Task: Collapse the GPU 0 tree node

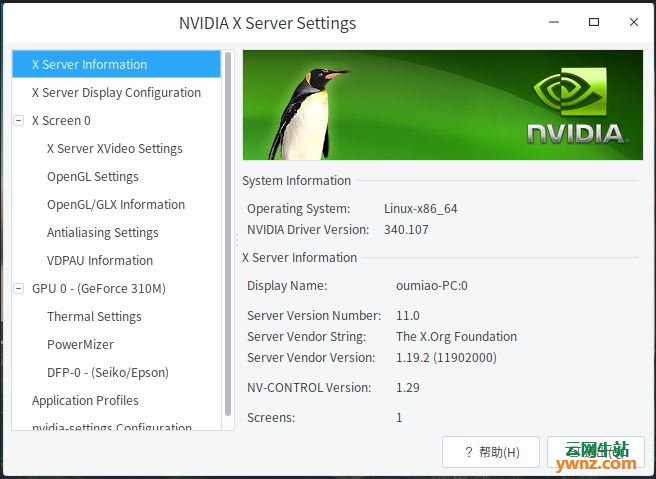Action: [18, 289]
